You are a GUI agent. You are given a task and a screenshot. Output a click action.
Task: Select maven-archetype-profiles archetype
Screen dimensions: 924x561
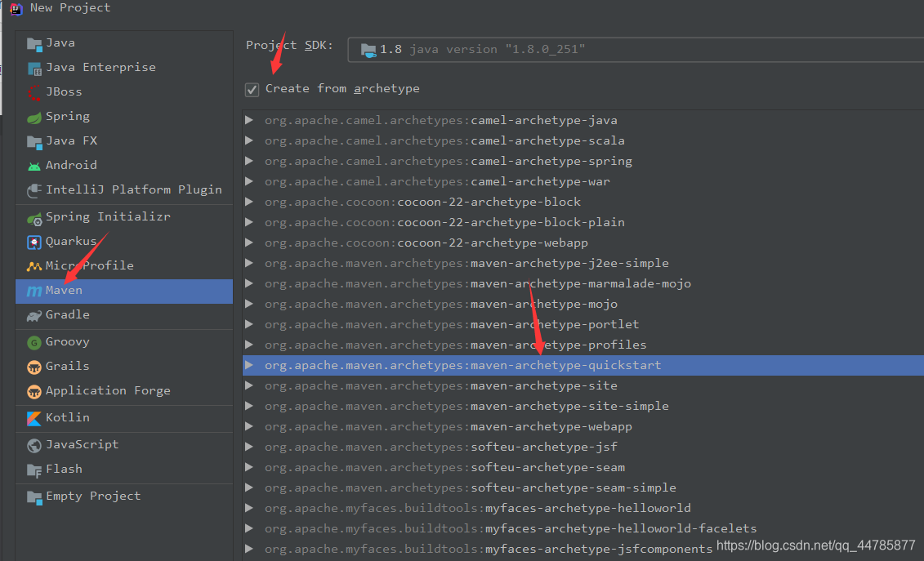tap(583, 345)
